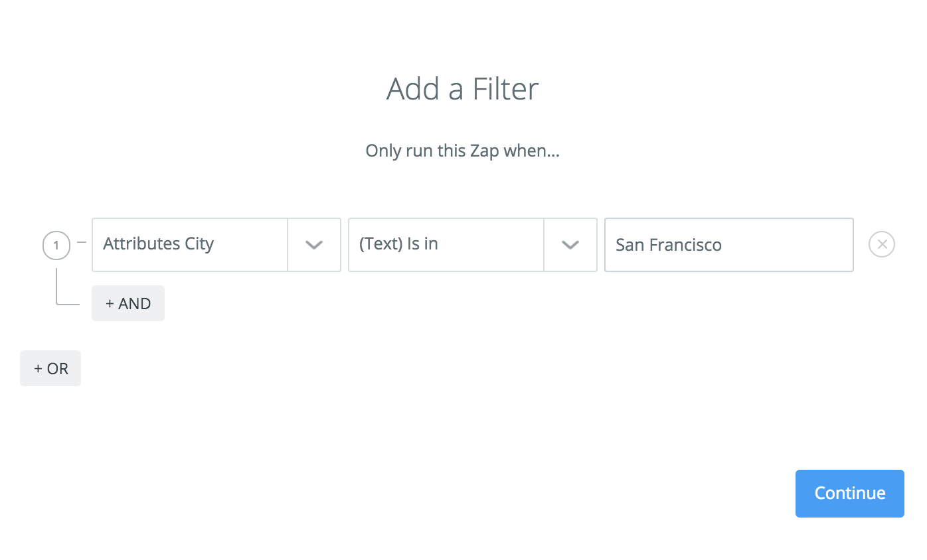Image resolution: width=927 pixels, height=560 pixels.
Task: Continue to the next step
Action: [x=850, y=493]
